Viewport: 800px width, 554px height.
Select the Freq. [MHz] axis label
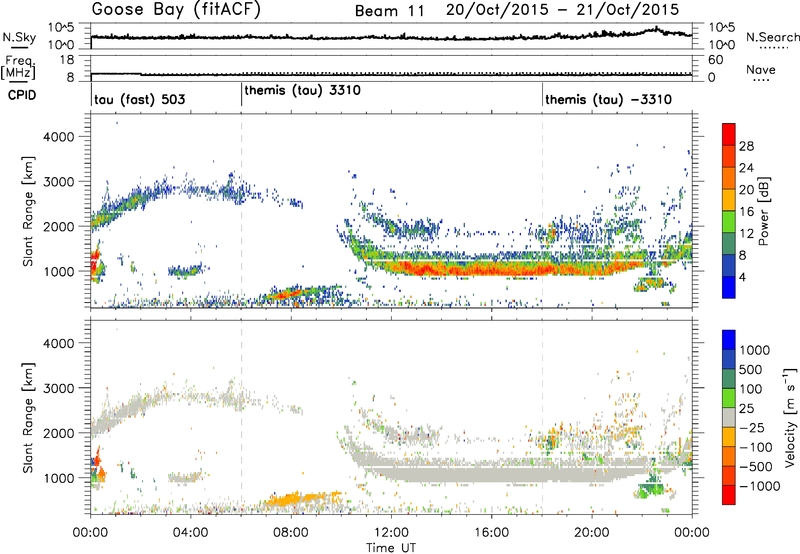[18, 68]
